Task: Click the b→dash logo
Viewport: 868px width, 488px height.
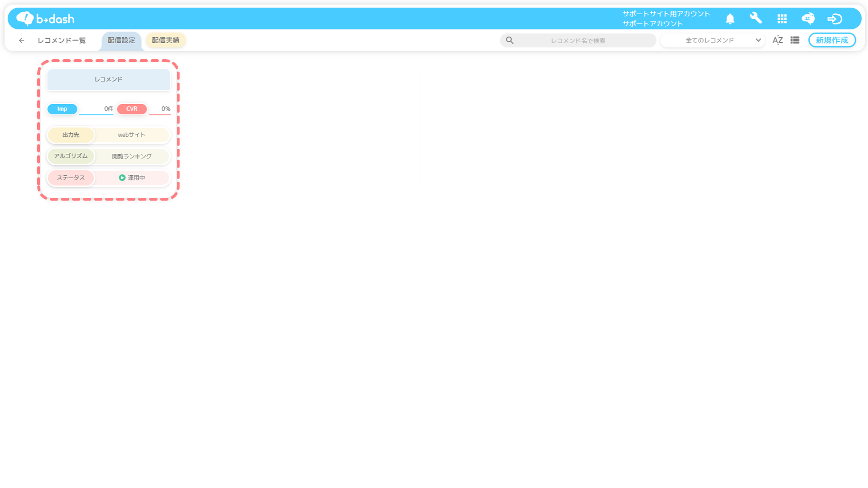Action: (x=45, y=19)
